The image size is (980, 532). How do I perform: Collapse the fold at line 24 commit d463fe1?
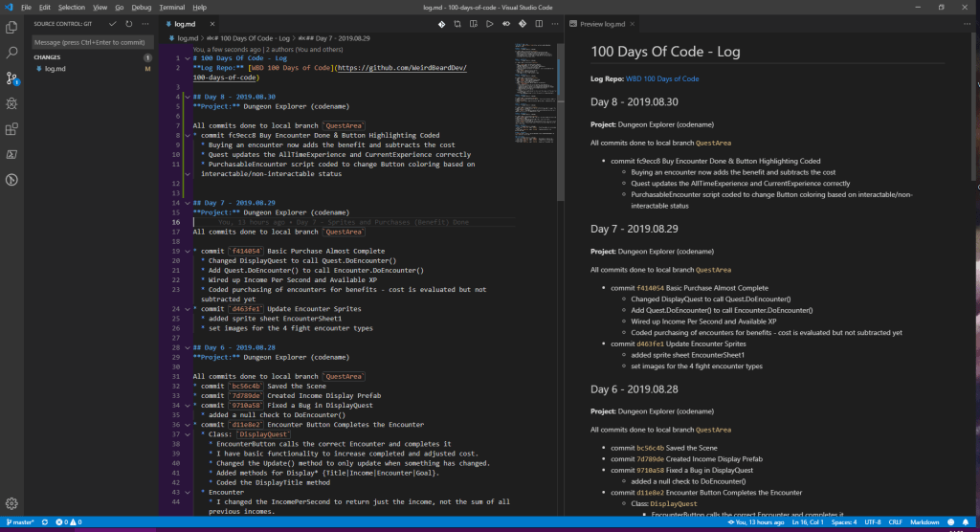tap(187, 309)
